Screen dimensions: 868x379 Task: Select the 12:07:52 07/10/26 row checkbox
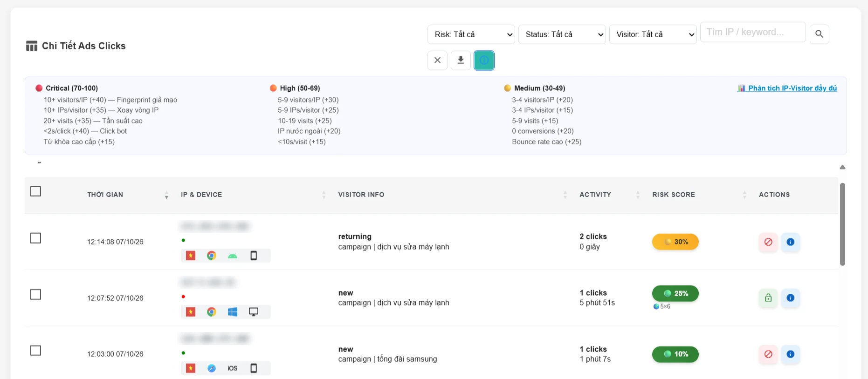(x=35, y=294)
